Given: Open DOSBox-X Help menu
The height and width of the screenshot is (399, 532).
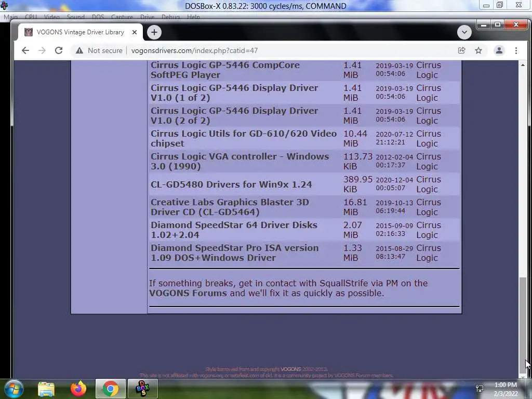Looking at the screenshot, I should coord(193,17).
